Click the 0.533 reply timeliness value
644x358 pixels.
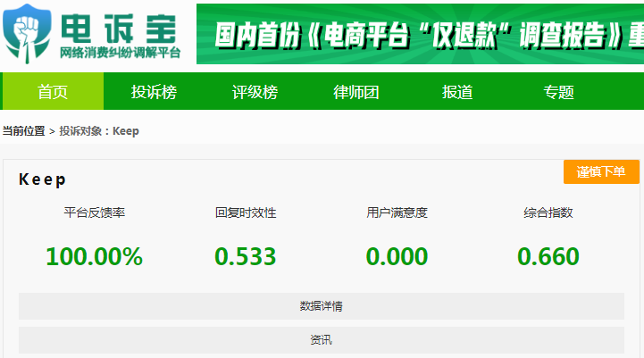pyautogui.click(x=246, y=256)
